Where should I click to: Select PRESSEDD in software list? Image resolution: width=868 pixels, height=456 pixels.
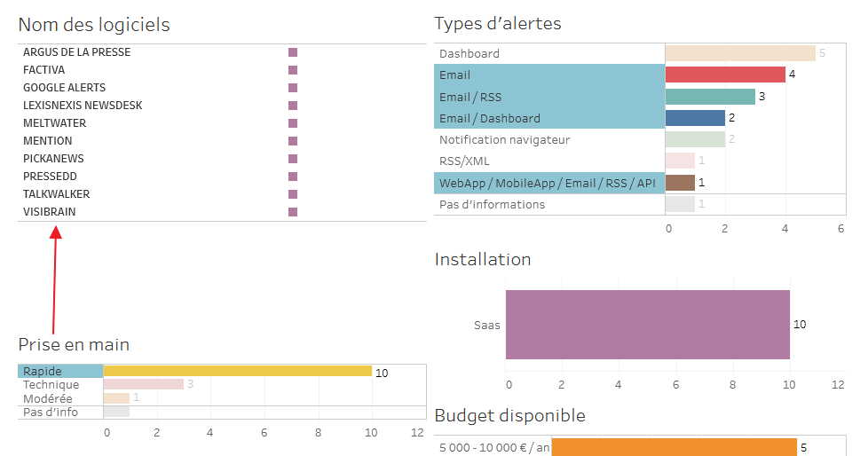click(x=50, y=176)
